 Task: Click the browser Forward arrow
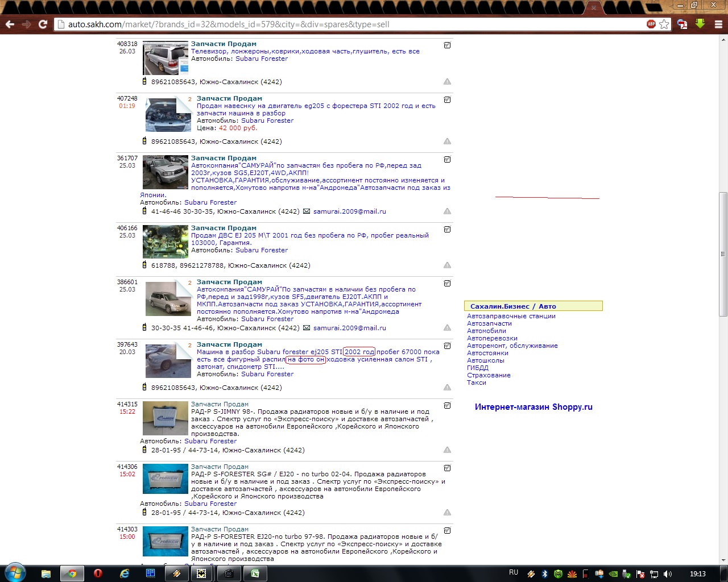(26, 24)
